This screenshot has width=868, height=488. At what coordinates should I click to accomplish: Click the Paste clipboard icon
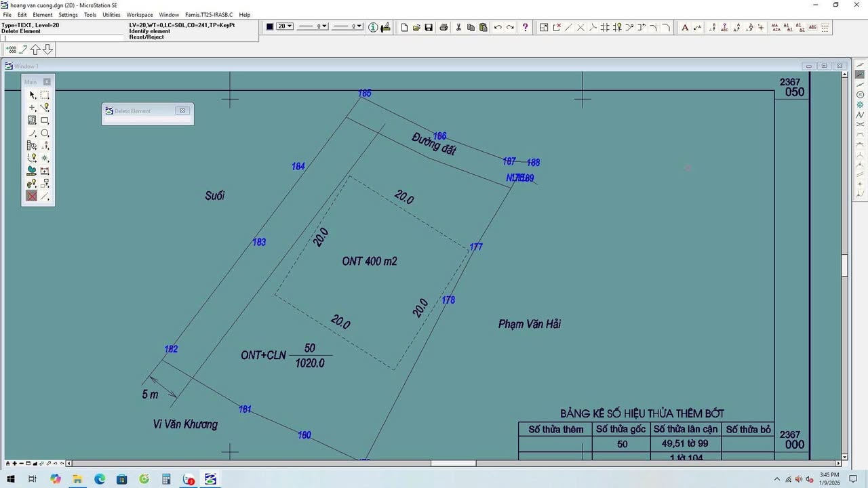coord(483,27)
